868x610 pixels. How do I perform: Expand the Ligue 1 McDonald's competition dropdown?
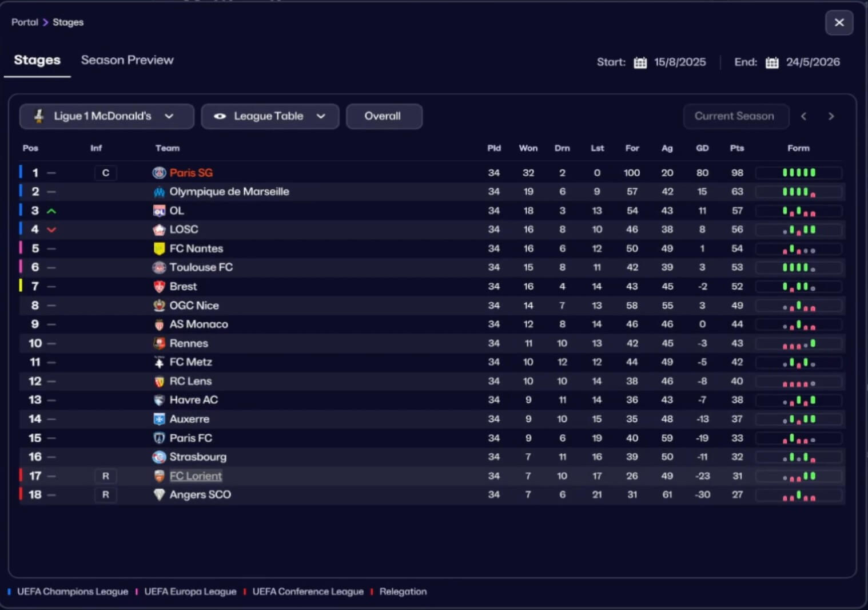click(x=169, y=116)
